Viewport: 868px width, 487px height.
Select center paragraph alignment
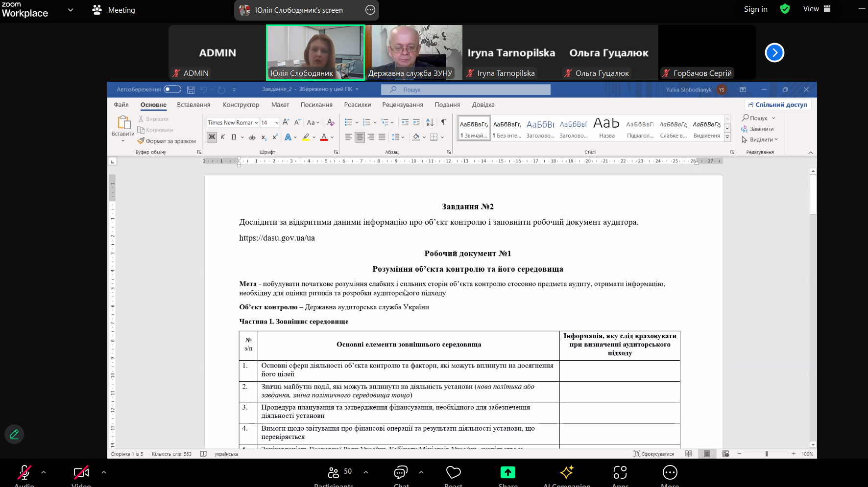coord(360,137)
